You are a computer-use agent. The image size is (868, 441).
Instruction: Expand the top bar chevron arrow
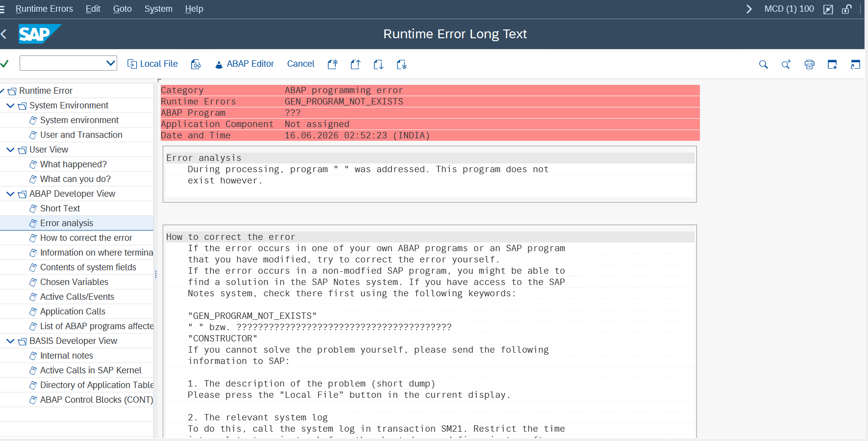[x=749, y=9]
